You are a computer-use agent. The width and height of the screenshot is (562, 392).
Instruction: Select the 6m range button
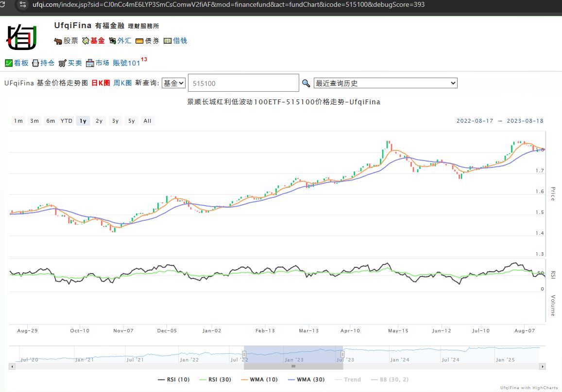tap(51, 121)
